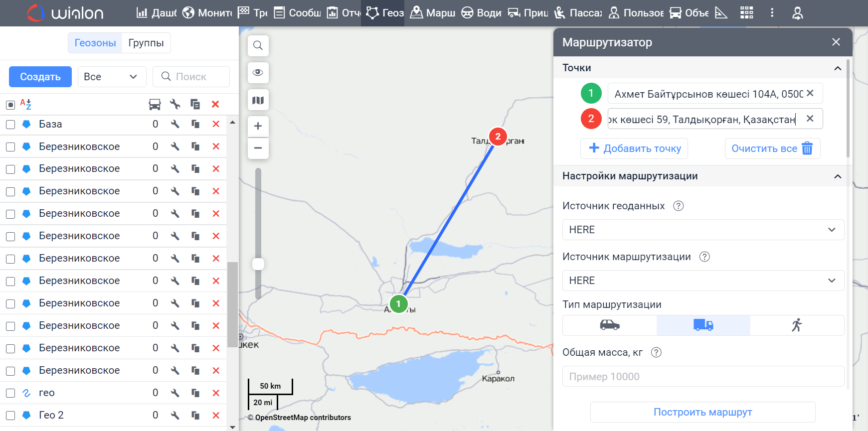This screenshot has width=868, height=431.
Task: Clear the first route point address
Action: click(x=810, y=93)
